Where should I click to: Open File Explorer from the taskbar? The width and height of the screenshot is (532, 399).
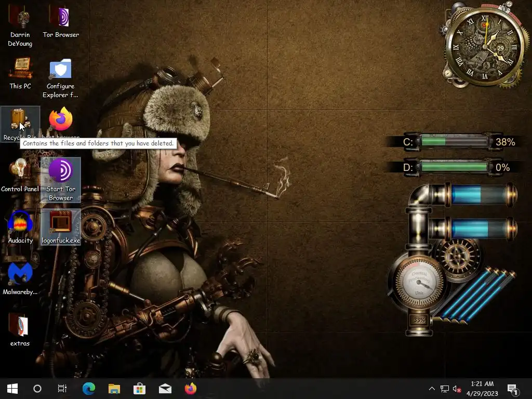(x=114, y=389)
